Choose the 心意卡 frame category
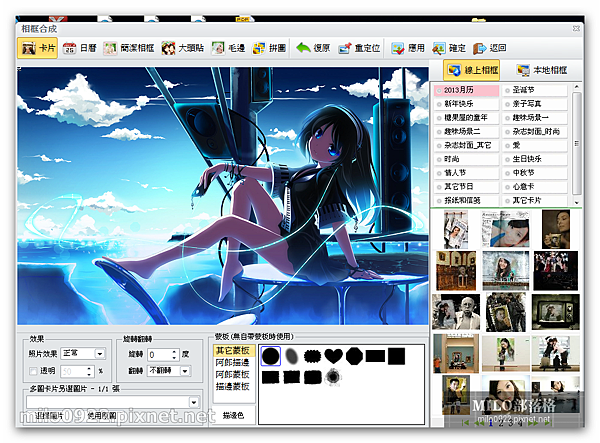The height and width of the screenshot is (443, 600). point(535,187)
